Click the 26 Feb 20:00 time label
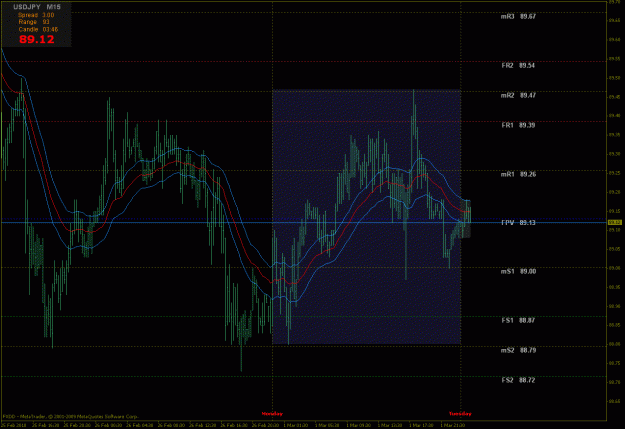The height and width of the screenshot is (429, 625). [266, 425]
